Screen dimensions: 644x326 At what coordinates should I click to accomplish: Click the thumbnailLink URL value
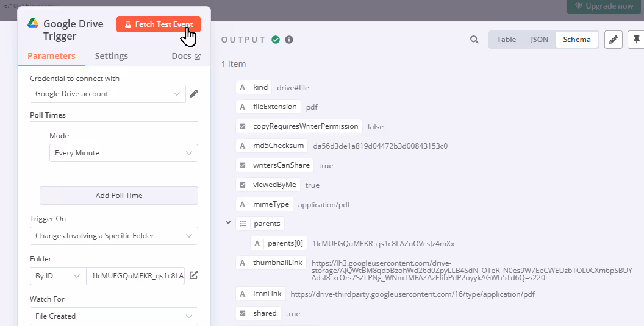(x=472, y=270)
